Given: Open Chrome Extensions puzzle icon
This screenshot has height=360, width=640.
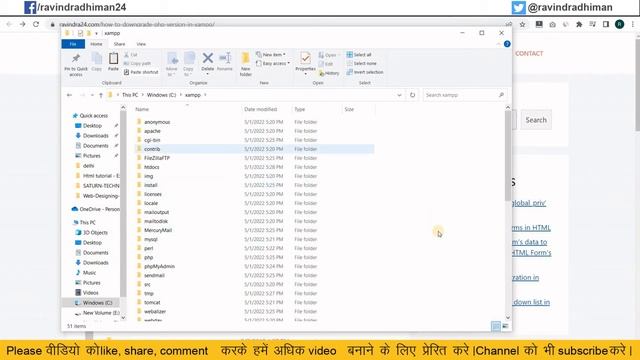Looking at the screenshot, I should [579, 24].
